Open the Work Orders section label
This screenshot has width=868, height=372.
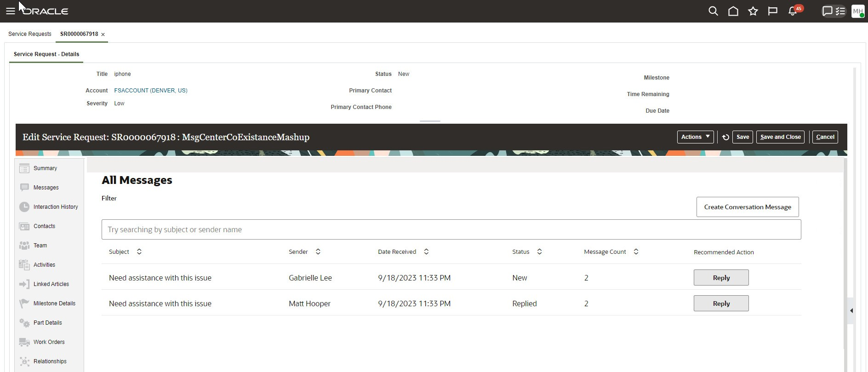[49, 342]
